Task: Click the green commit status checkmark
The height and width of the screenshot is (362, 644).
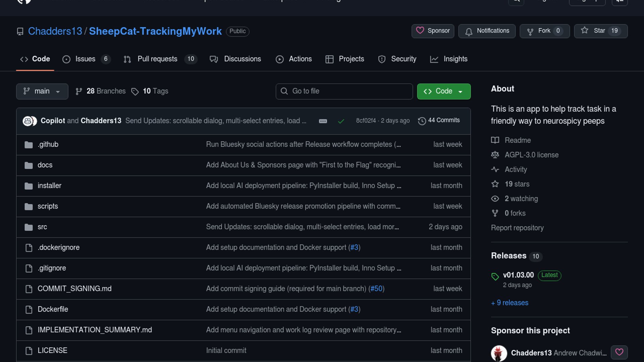Action: [x=341, y=121]
